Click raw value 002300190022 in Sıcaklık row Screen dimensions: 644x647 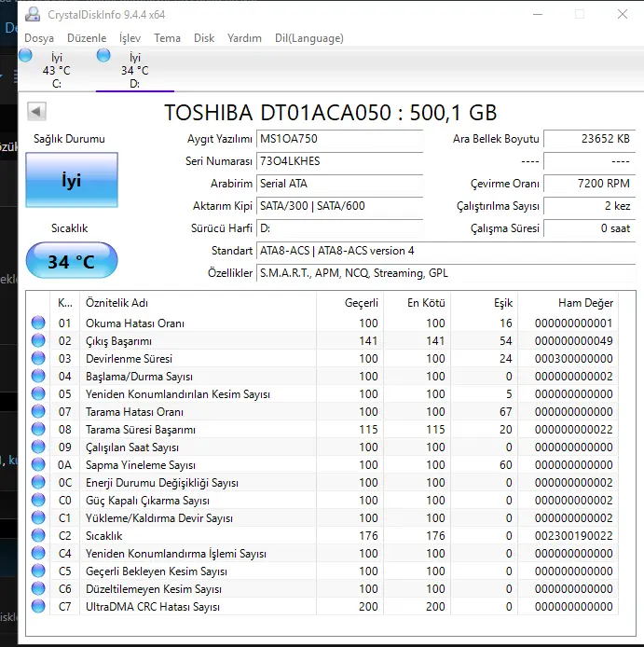(573, 535)
